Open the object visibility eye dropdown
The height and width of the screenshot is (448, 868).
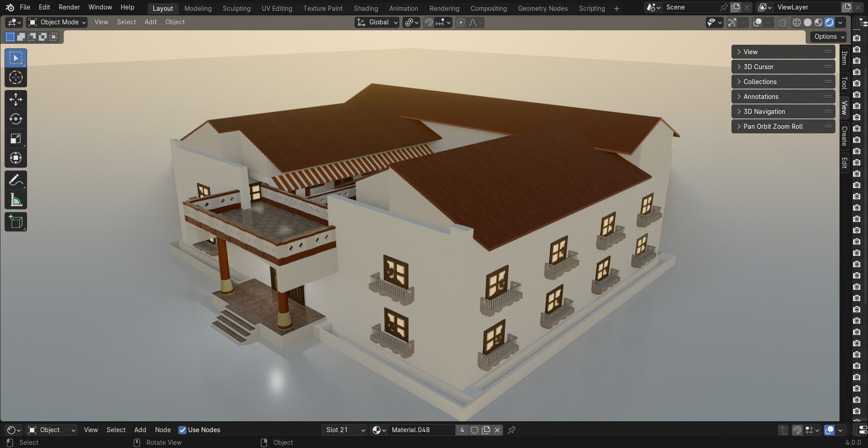click(715, 22)
